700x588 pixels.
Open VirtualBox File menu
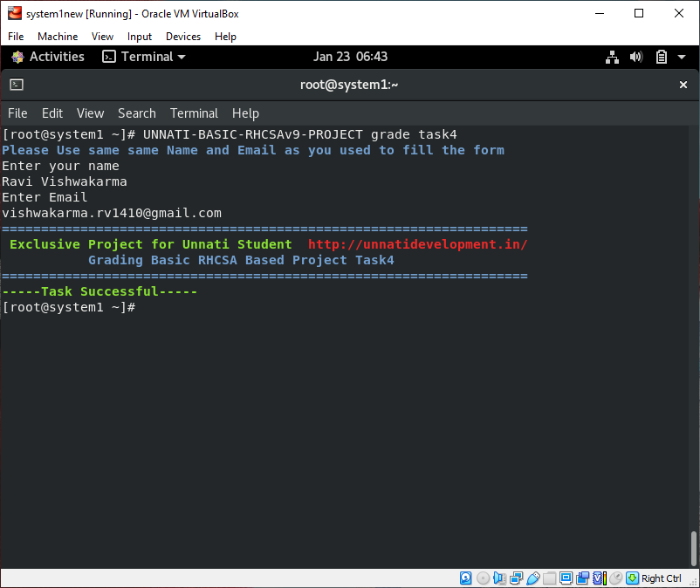pyautogui.click(x=16, y=37)
